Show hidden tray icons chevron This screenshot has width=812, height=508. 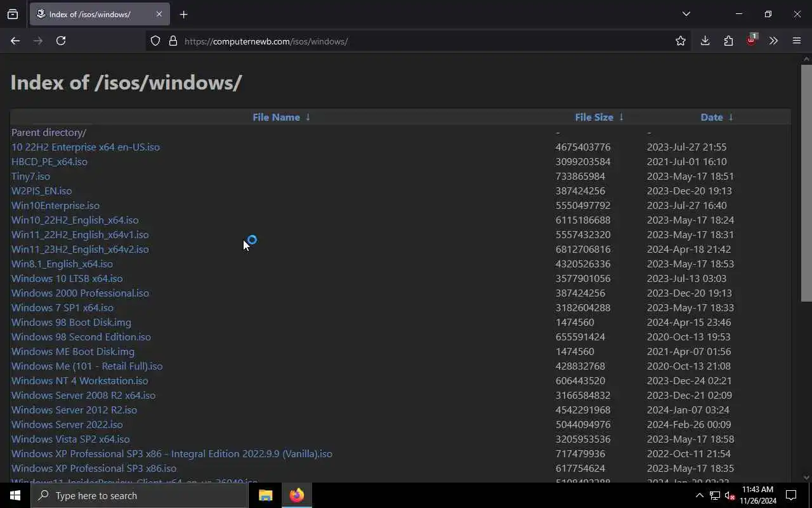point(699,495)
